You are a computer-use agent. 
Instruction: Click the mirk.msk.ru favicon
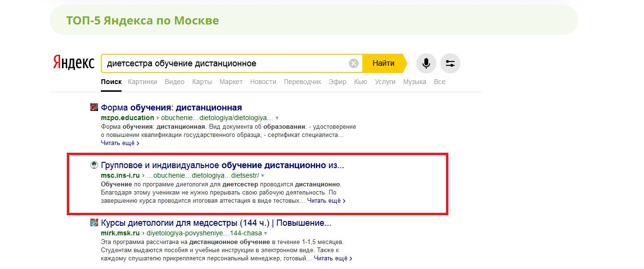point(94,223)
